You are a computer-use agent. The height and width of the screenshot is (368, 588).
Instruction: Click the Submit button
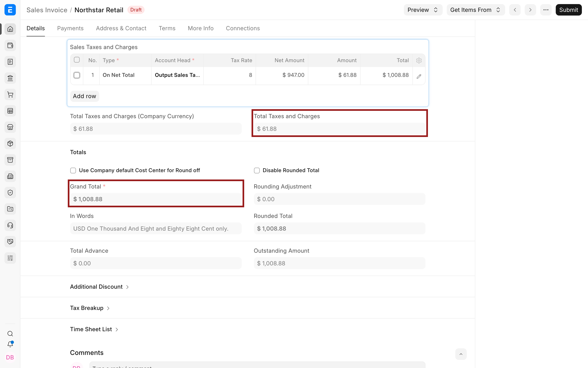coord(568,10)
